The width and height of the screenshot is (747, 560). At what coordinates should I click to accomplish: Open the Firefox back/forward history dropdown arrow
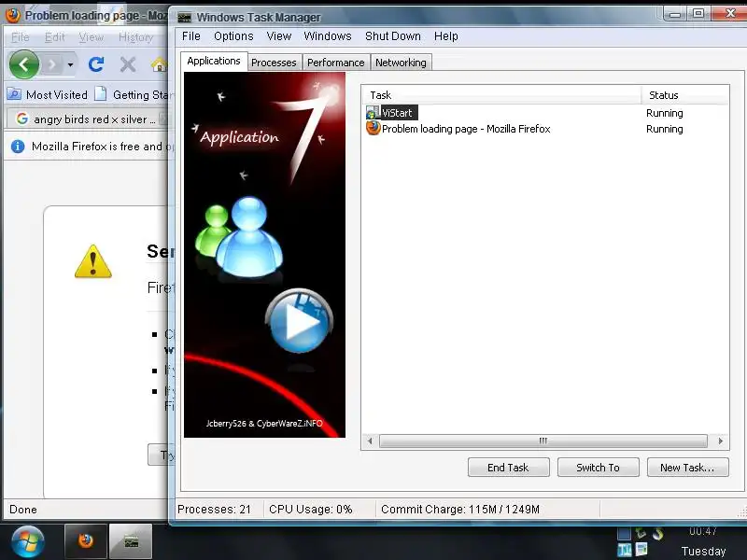[x=71, y=64]
